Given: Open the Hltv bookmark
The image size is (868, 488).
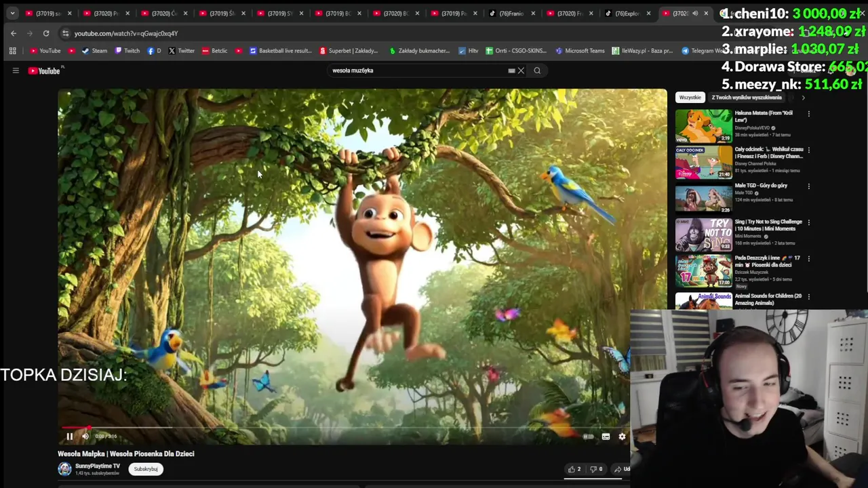Looking at the screenshot, I should (469, 51).
